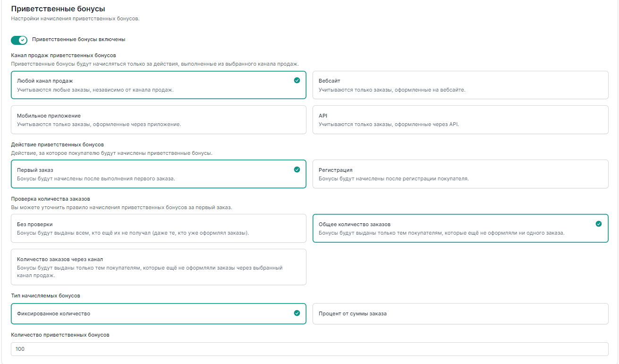Screen dimensions: 619x364
Task: Choose 'Количество заказов через канал' option
Action: click(158, 267)
